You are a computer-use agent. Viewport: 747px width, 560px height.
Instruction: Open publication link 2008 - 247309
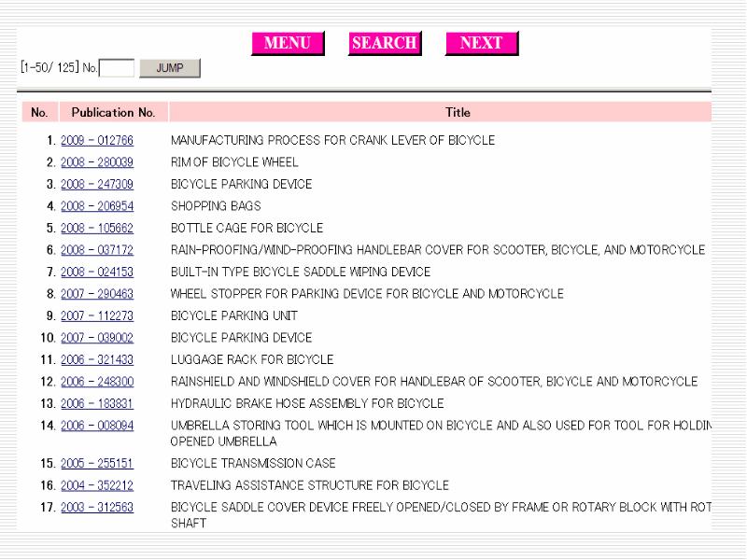[96, 185]
